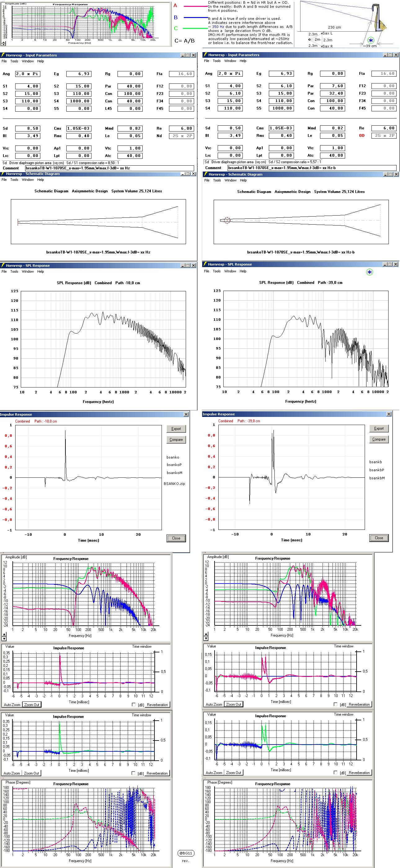Viewport: 400px width, 868px height.
Task: Open Tools menu in left SPL Response window
Action: click(x=14, y=271)
